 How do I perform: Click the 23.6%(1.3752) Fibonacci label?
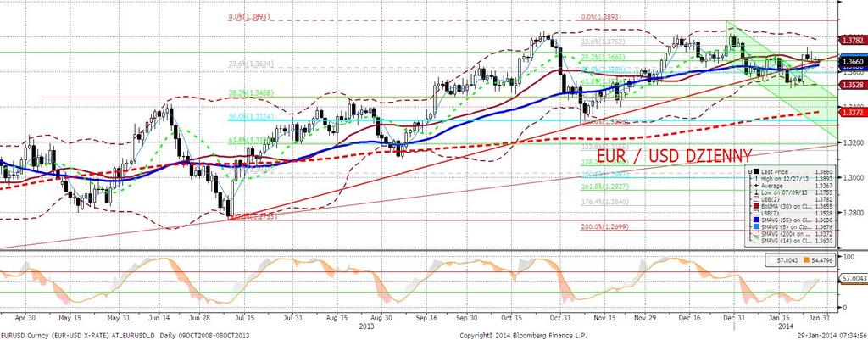click(601, 42)
